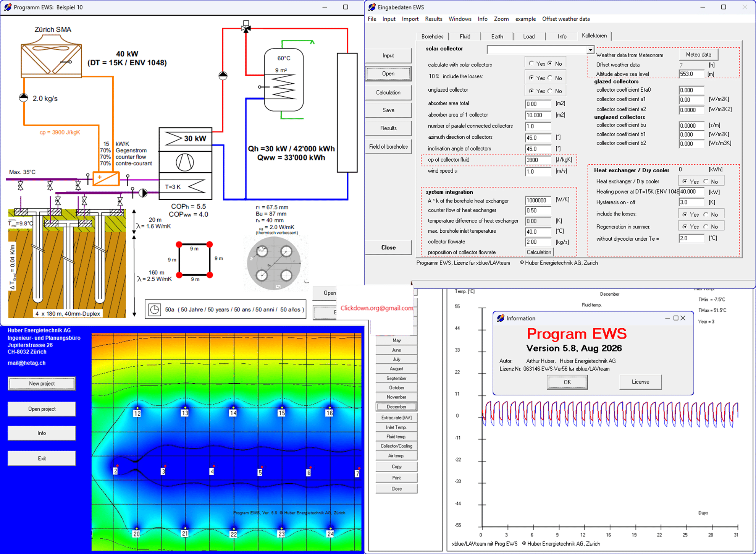The image size is (756, 554).
Task: Click borehole marker 13 on temperature map
Action: tap(185, 413)
